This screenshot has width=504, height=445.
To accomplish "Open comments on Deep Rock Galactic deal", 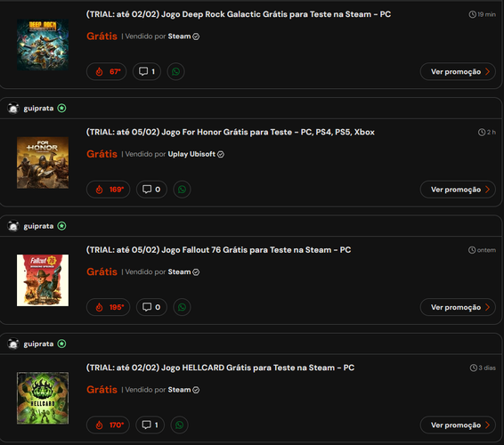I will tap(147, 71).
